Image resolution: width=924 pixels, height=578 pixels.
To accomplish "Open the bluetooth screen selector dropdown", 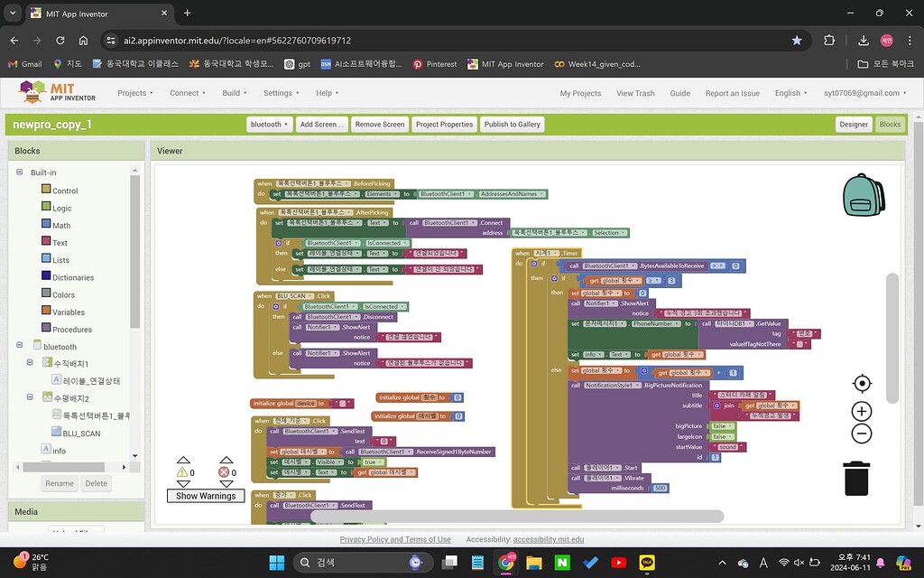I will click(x=269, y=124).
